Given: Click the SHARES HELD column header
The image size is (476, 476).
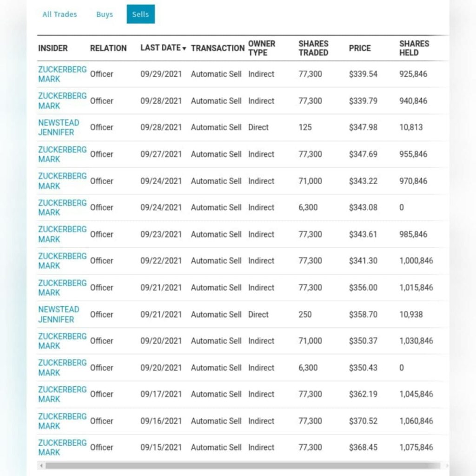Looking at the screenshot, I should click(x=414, y=48).
